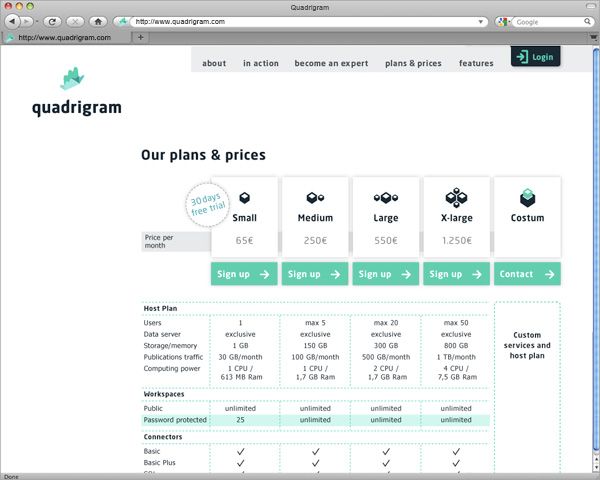600x480 pixels.
Task: Click the quadrigram logo mark
Action: pyautogui.click(x=72, y=79)
